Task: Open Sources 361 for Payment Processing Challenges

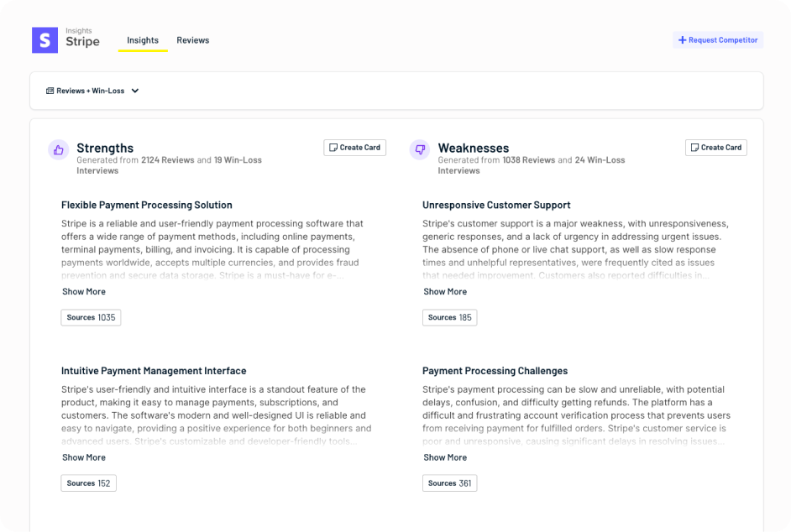Action: click(449, 482)
